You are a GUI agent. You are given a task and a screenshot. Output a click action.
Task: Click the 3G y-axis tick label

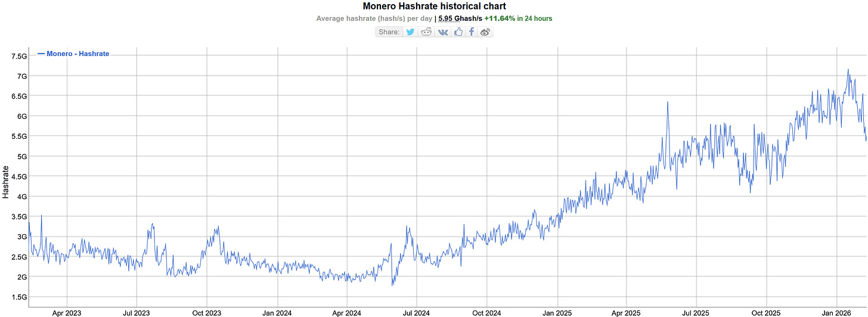[22, 237]
